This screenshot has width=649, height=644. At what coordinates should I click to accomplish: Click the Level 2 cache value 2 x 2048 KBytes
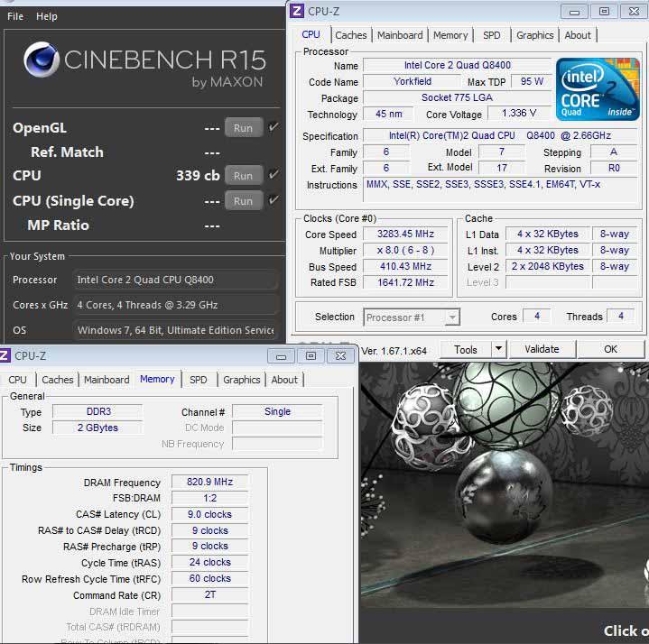click(x=548, y=266)
